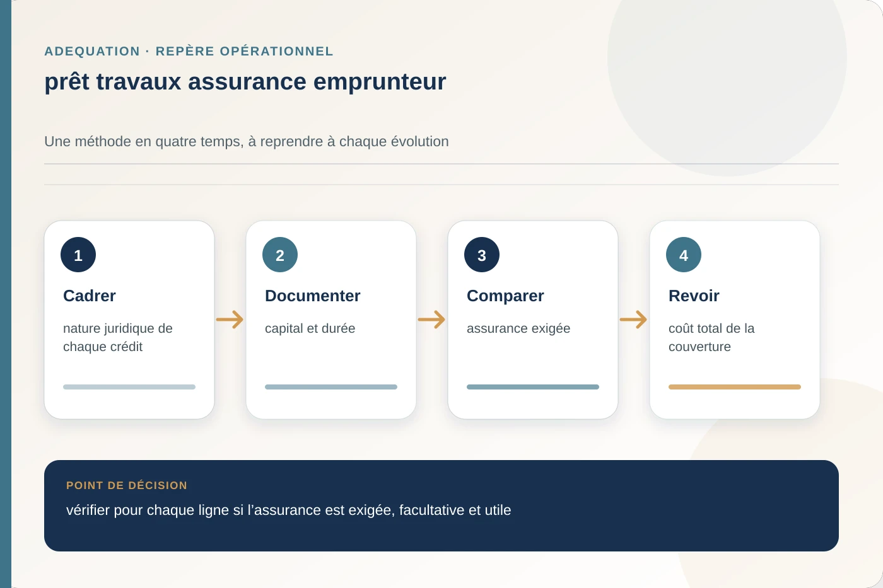Select the "POINT DE DÉCISION" label
The width and height of the screenshot is (883, 588).
tap(127, 485)
